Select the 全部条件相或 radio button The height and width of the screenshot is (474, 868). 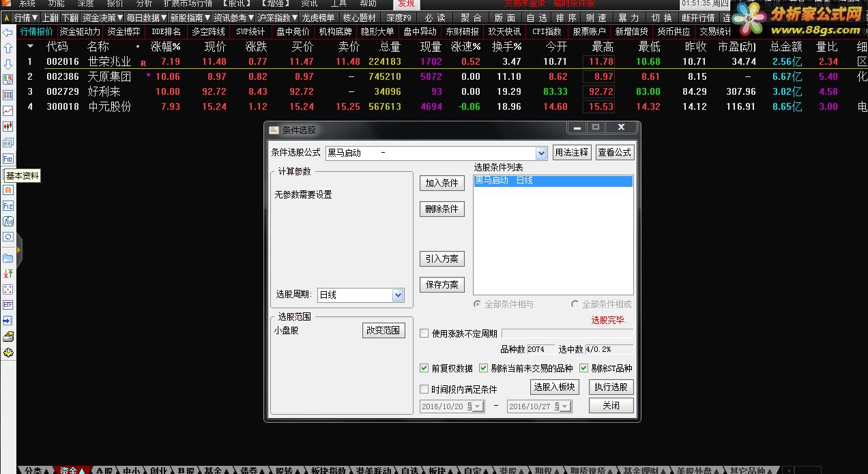coord(575,305)
